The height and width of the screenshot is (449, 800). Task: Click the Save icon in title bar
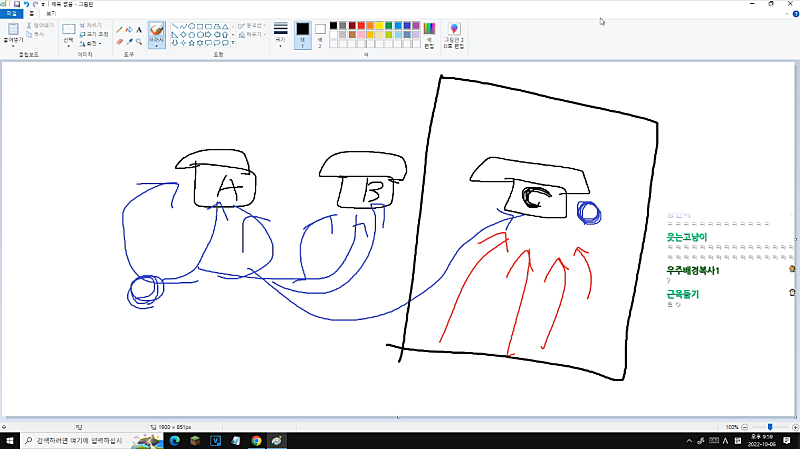click(17, 4)
